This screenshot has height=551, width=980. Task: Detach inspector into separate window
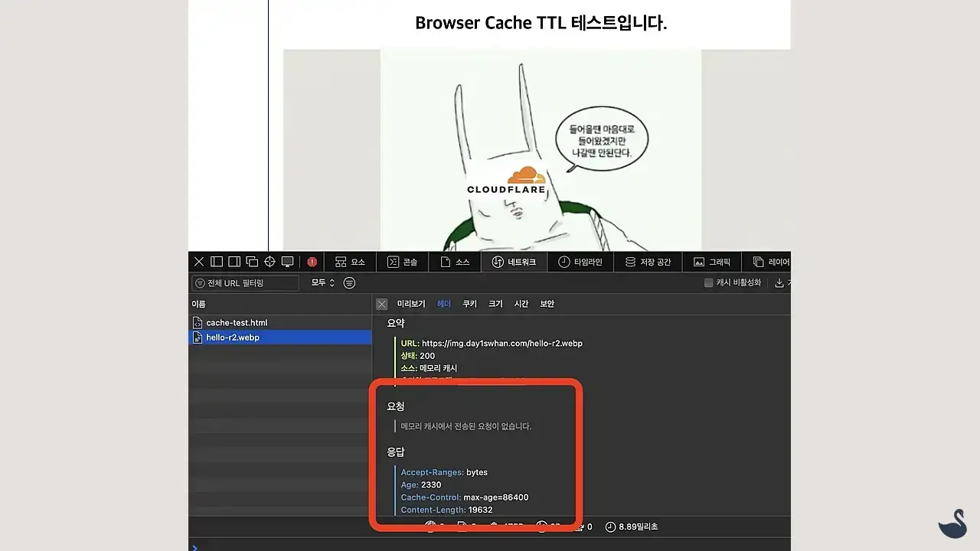[252, 262]
